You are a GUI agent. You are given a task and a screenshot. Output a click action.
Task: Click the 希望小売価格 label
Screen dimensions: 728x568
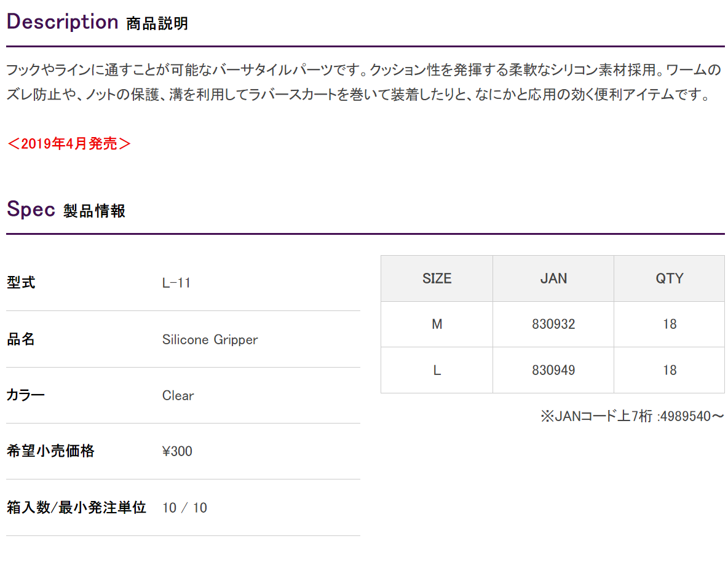click(x=50, y=451)
